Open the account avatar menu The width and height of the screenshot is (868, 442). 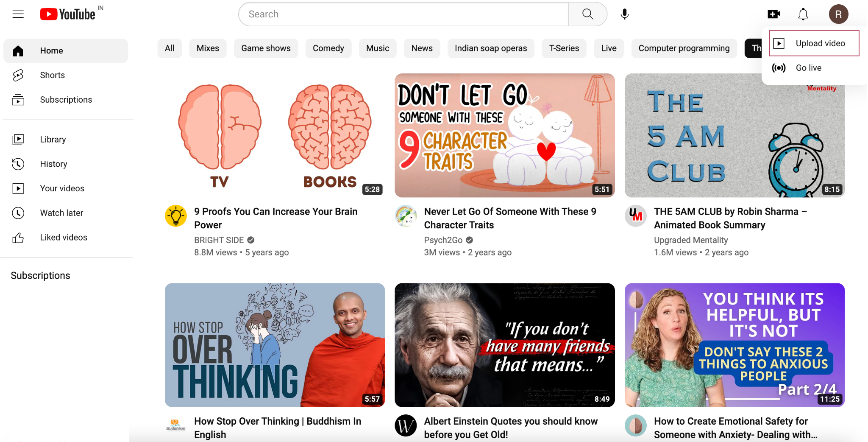pos(838,14)
